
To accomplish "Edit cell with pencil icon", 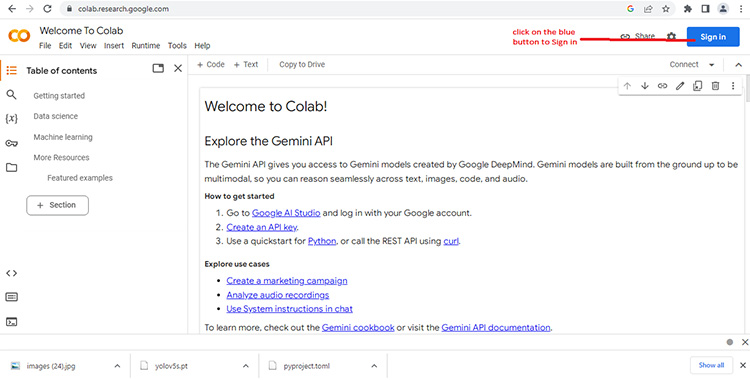I will [x=680, y=86].
